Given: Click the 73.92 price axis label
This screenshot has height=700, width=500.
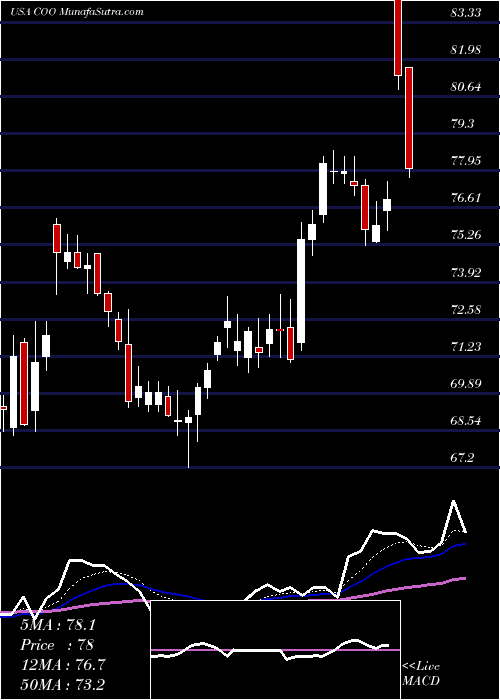Looking at the screenshot, I should click(466, 272).
